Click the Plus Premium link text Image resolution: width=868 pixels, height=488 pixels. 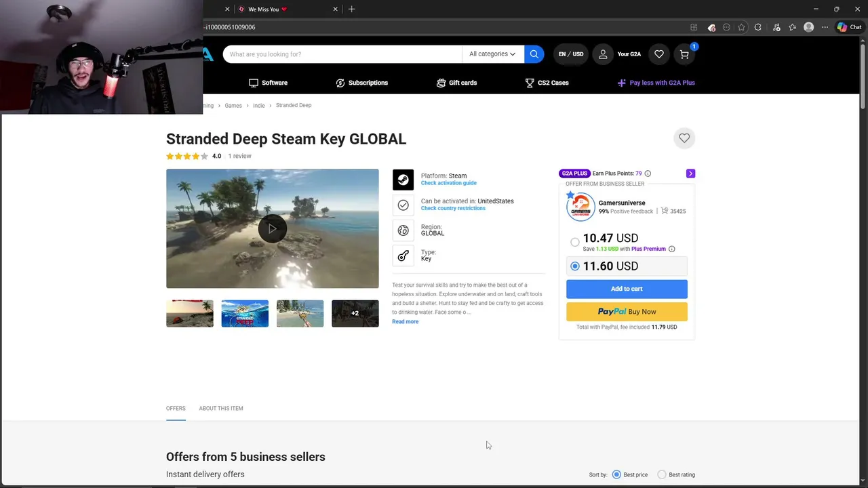pos(648,249)
